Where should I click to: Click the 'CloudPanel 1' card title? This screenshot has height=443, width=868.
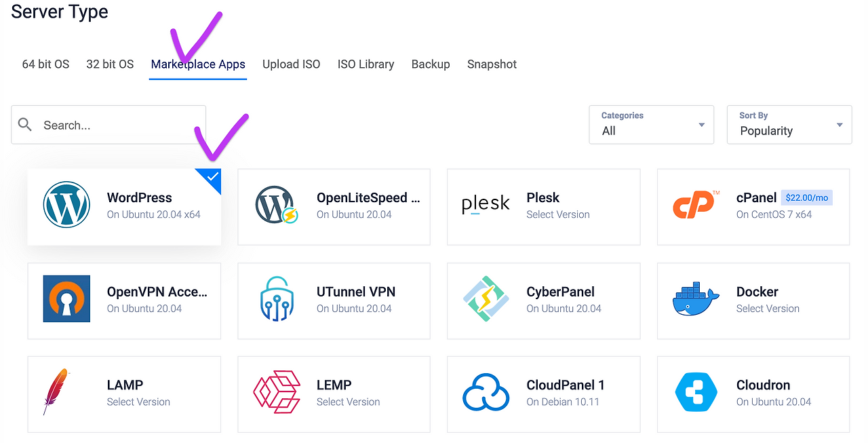[566, 385]
